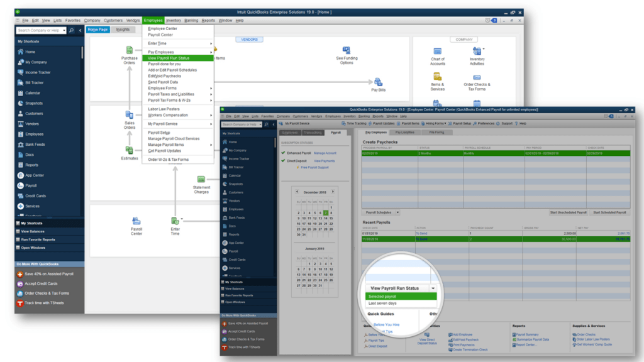Click Estimates icon on Home page

(129, 151)
